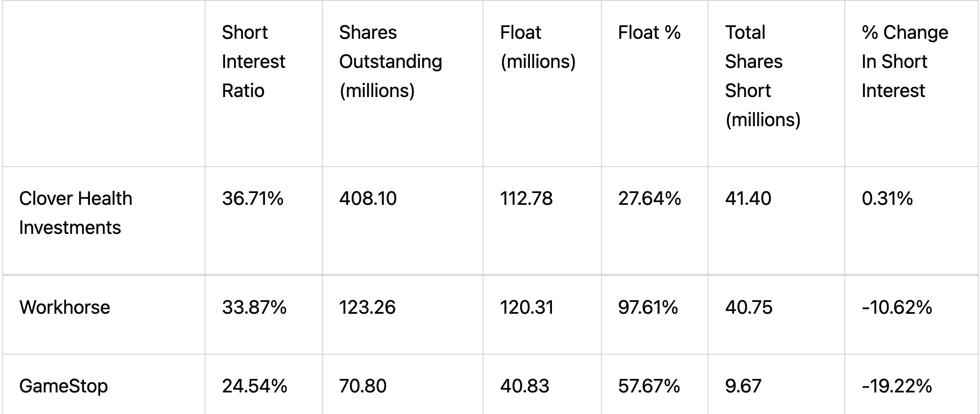Select GameStop's 24.54% short interest cell

(x=254, y=386)
